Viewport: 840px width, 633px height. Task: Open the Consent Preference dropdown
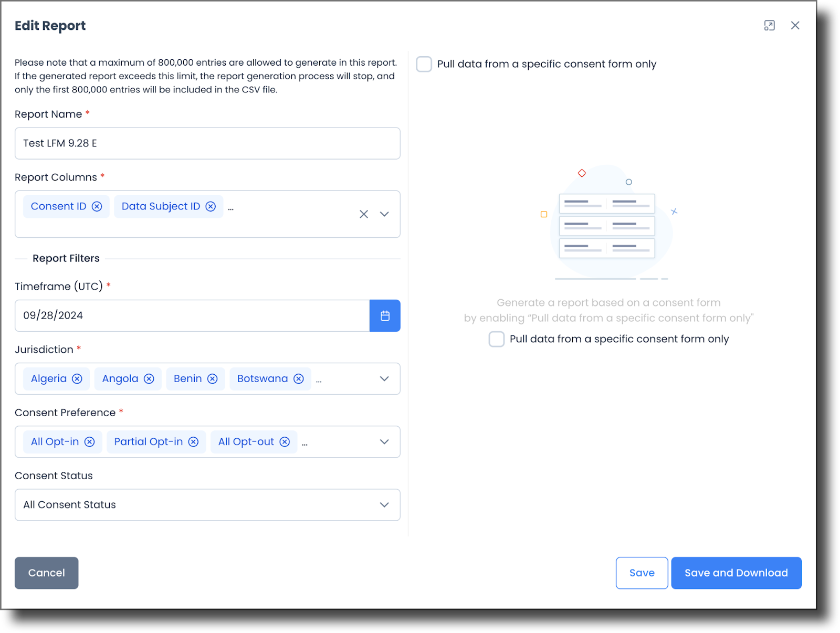click(384, 441)
